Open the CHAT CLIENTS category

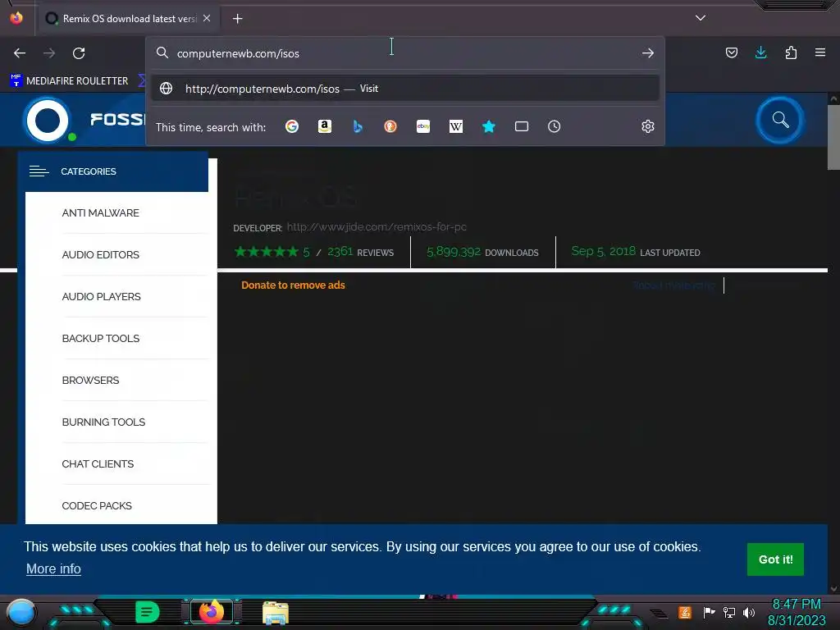[98, 463]
